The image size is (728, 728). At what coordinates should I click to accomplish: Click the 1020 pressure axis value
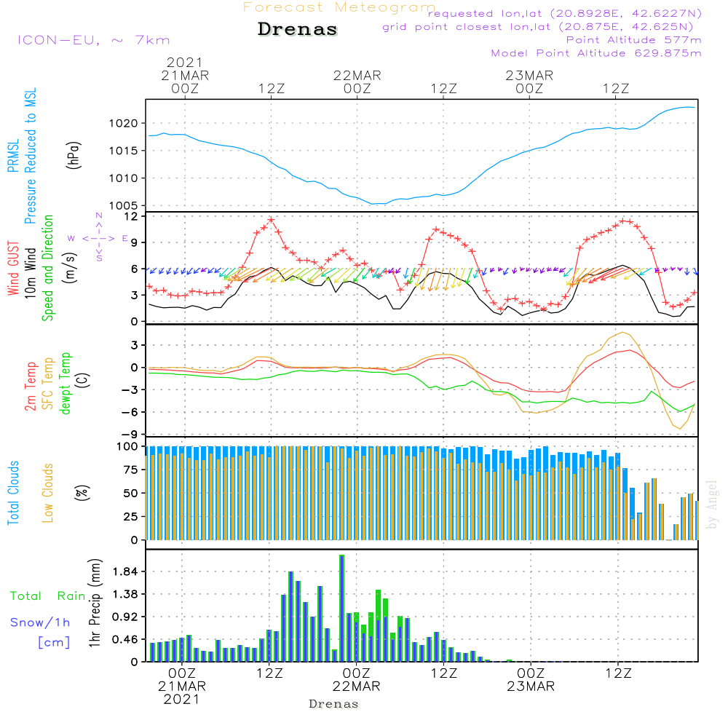tap(124, 124)
